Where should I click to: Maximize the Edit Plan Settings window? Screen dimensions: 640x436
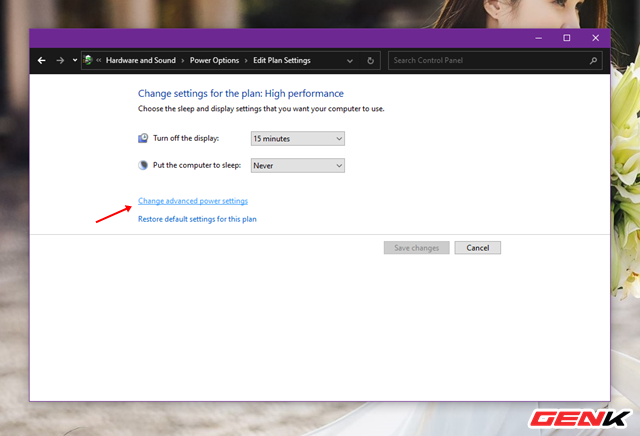566,38
